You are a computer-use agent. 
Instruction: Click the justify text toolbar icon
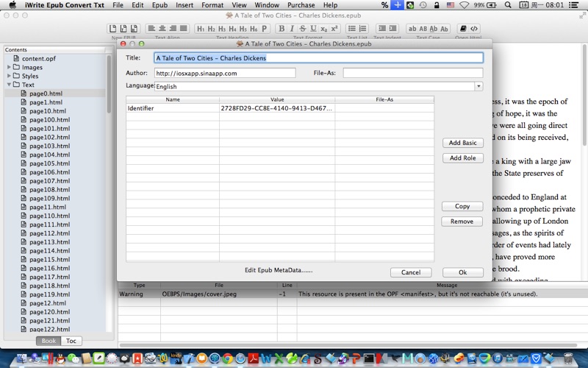tap(183, 29)
